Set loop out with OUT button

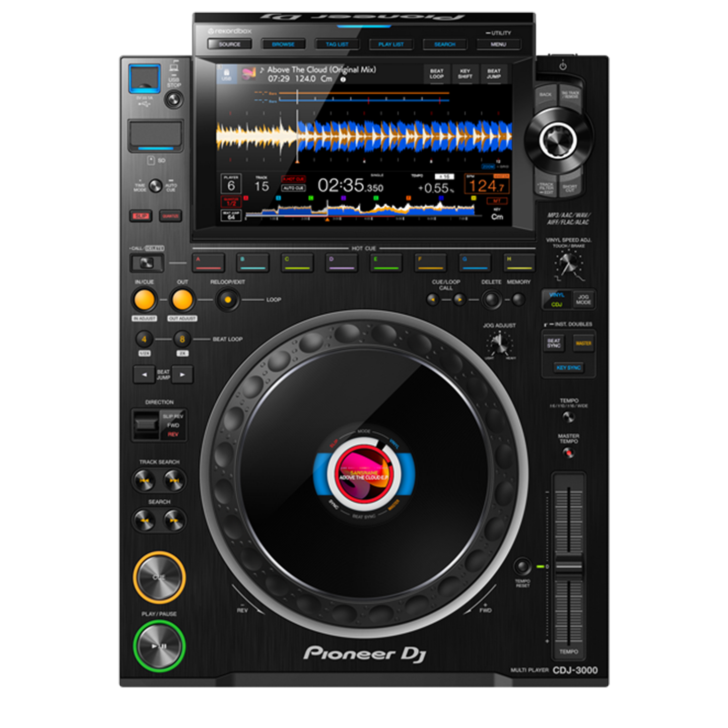[182, 300]
